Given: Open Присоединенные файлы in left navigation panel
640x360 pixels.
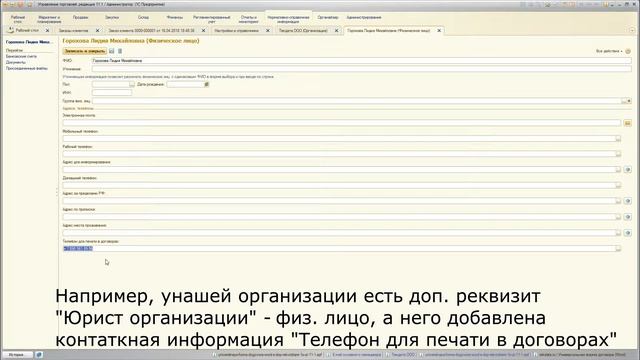Looking at the screenshot, I should [x=27, y=69].
